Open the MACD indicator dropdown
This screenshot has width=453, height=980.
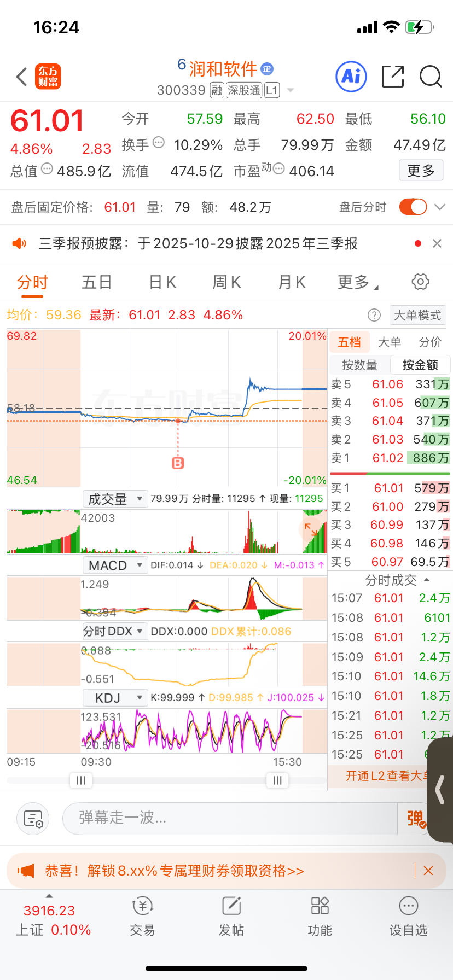(115, 565)
